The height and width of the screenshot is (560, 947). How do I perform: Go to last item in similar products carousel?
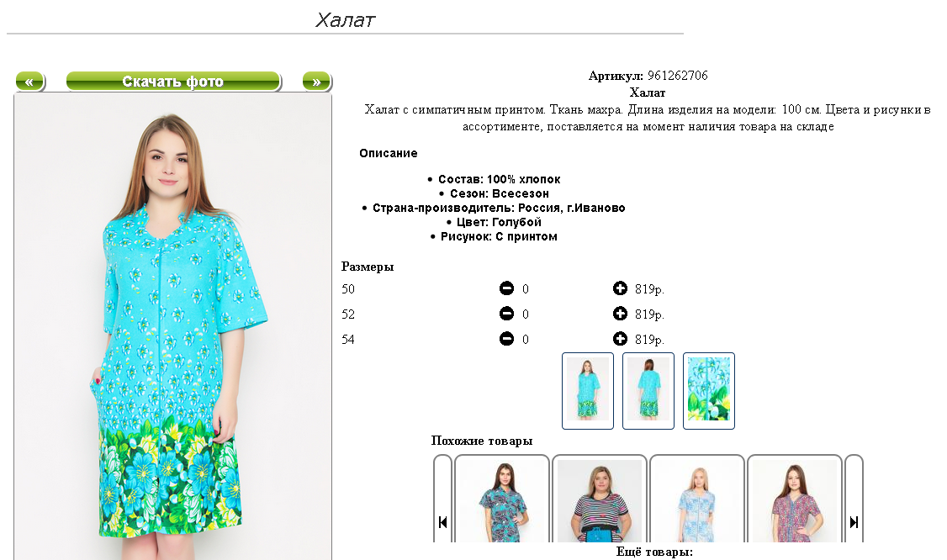(854, 522)
